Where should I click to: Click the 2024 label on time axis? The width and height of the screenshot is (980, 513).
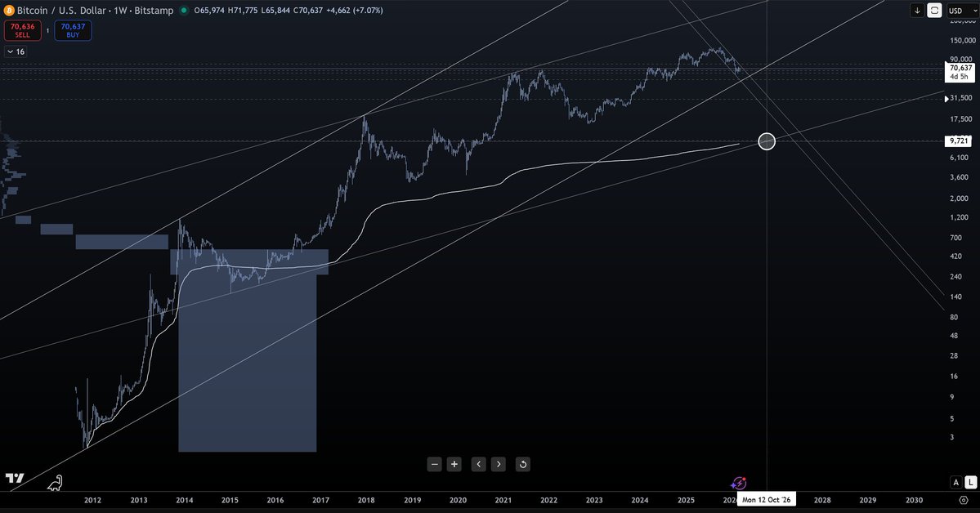pos(639,500)
